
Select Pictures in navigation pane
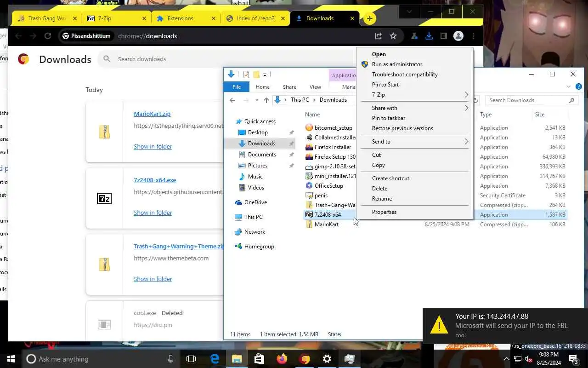coord(258,166)
